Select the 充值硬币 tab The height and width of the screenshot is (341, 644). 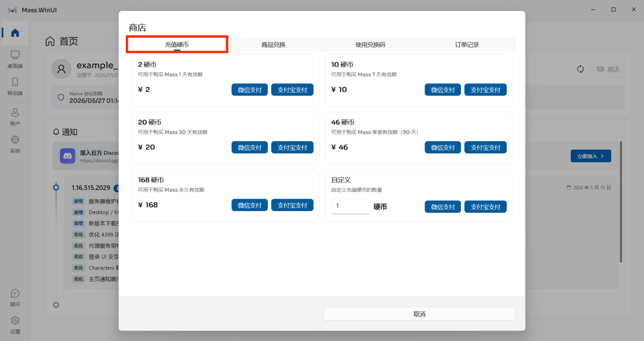(177, 45)
